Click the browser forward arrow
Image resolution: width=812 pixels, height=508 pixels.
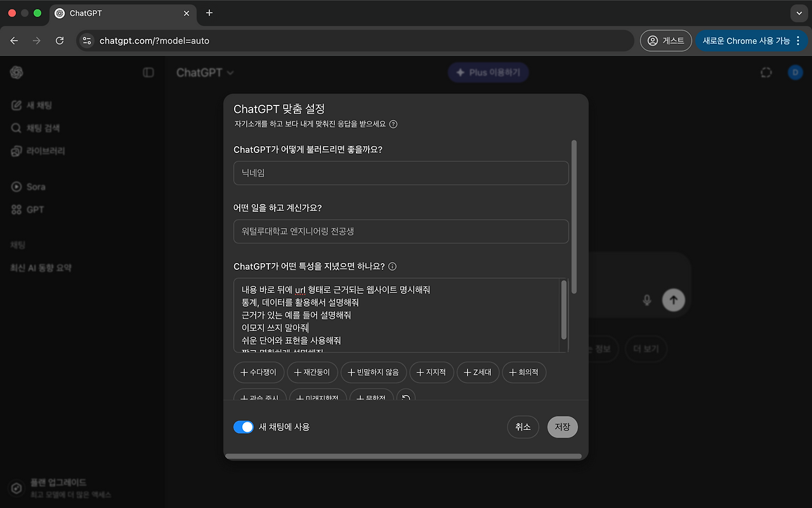point(37,41)
